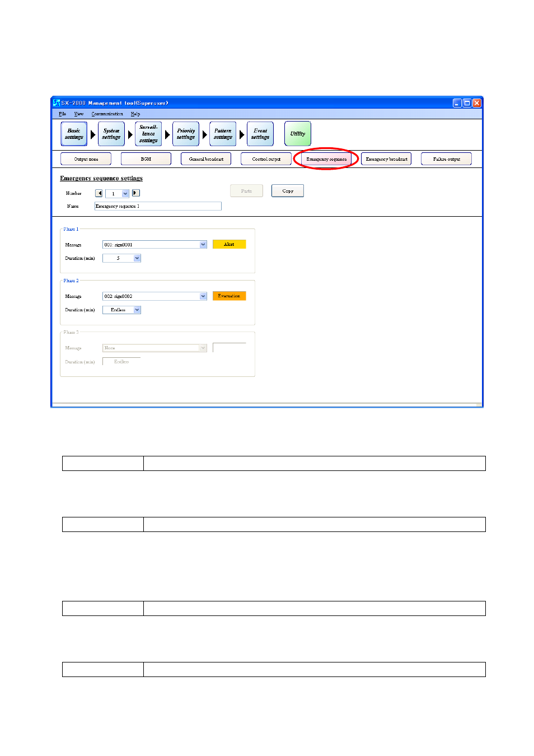
Task: Click the Phase 1 group label
Action: pos(71,229)
